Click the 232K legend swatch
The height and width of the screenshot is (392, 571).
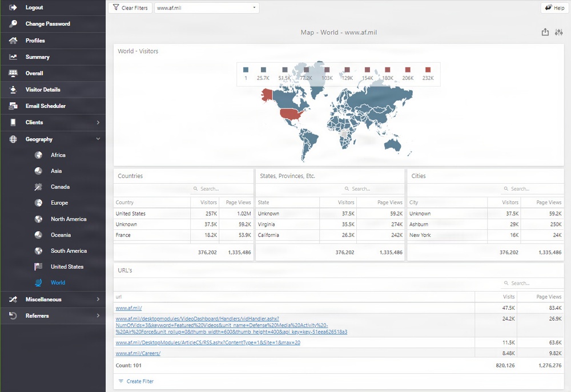[x=428, y=70]
